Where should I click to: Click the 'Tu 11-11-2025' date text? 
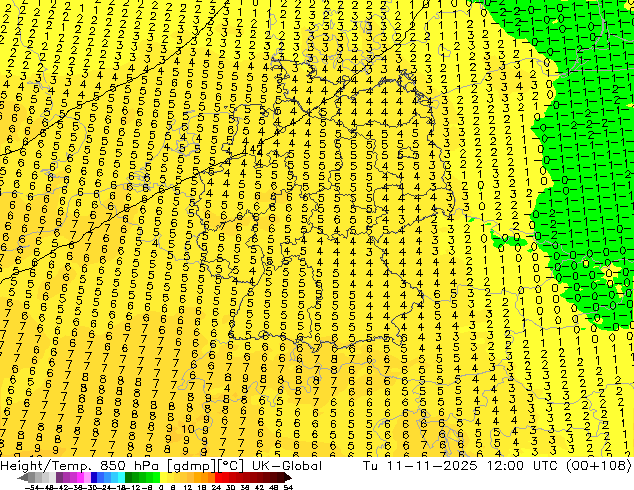[420, 466]
